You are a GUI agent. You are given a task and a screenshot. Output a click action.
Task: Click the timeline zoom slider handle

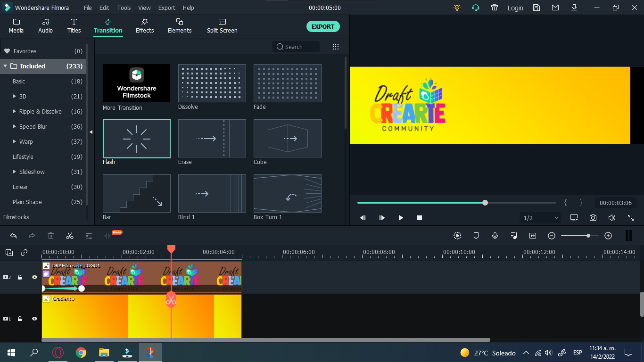tap(588, 236)
